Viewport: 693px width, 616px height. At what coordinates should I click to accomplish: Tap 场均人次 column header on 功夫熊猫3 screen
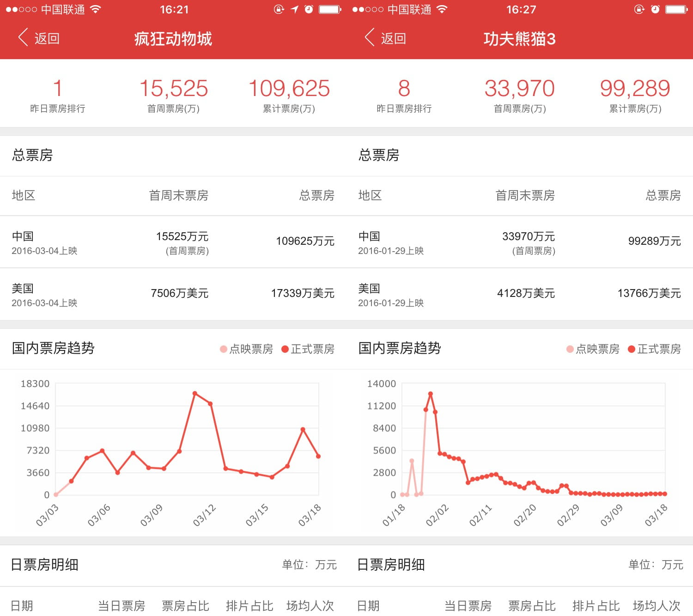coord(657,606)
